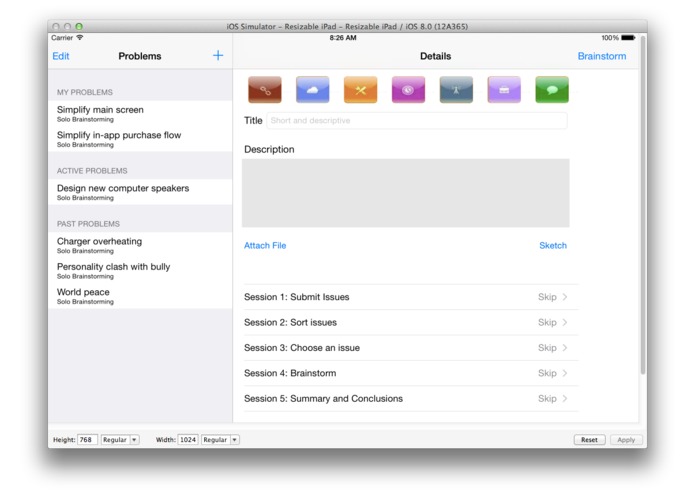Tap Edit in the Problems header
695x494 pixels.
[61, 56]
